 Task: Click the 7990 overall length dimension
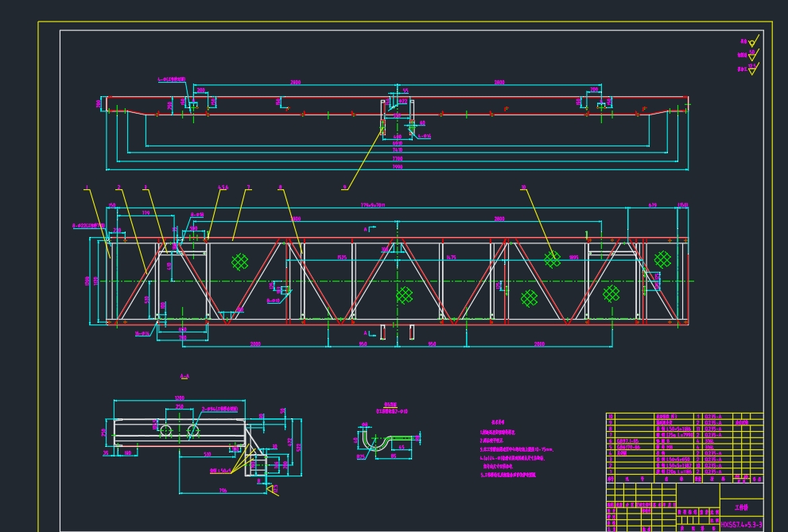pyautogui.click(x=398, y=167)
